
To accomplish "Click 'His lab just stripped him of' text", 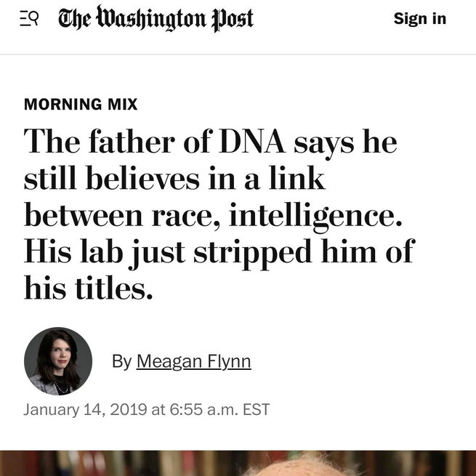I will [219, 252].
